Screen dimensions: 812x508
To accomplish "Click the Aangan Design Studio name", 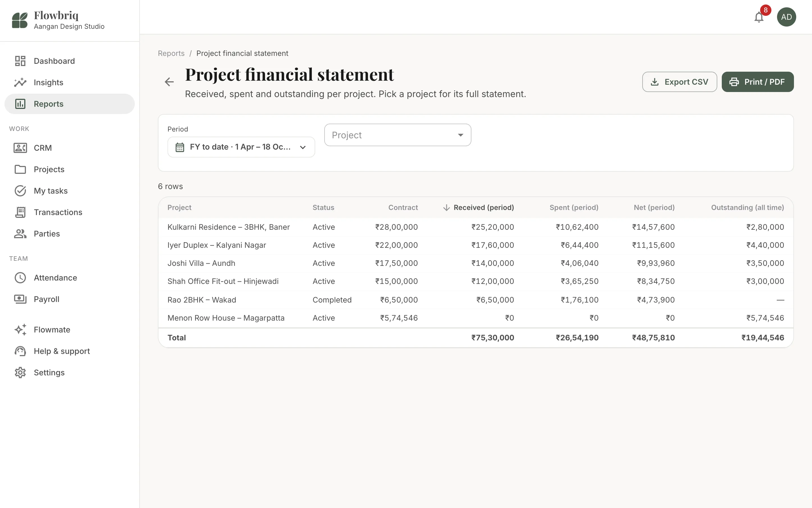I will tap(69, 27).
